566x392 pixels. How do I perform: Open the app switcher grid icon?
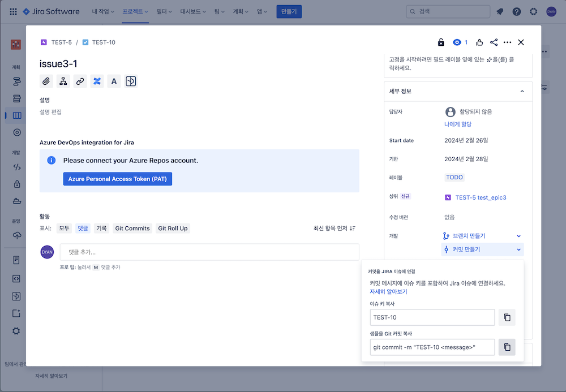14,11
